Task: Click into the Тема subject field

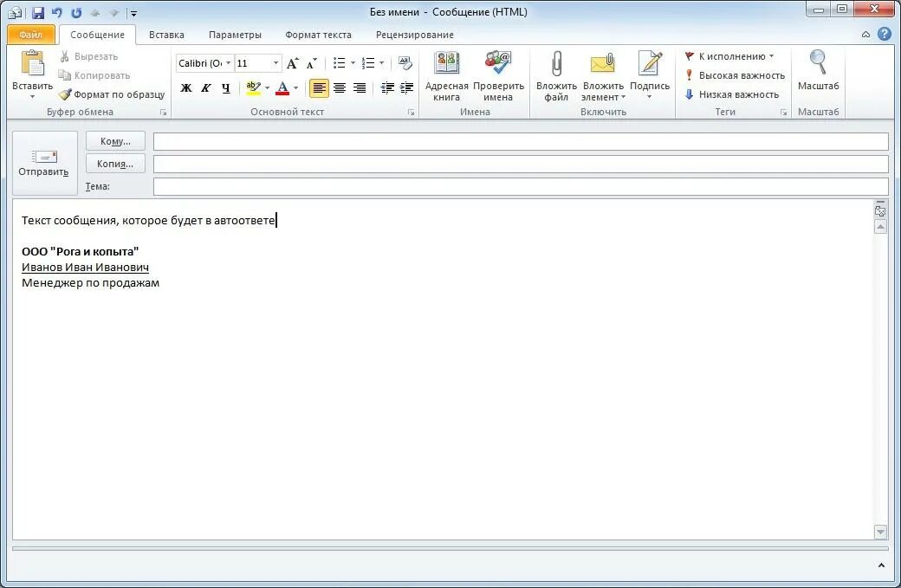Action: tap(521, 187)
